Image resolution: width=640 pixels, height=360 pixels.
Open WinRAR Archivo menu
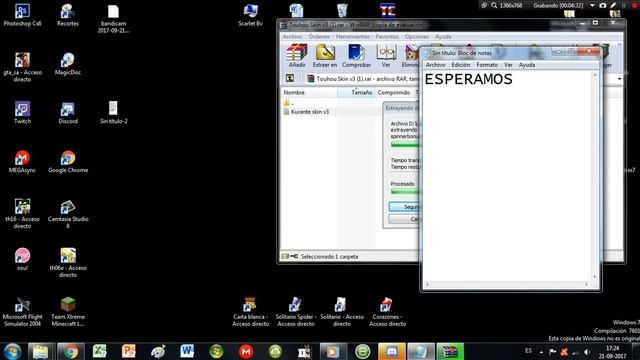coord(292,37)
